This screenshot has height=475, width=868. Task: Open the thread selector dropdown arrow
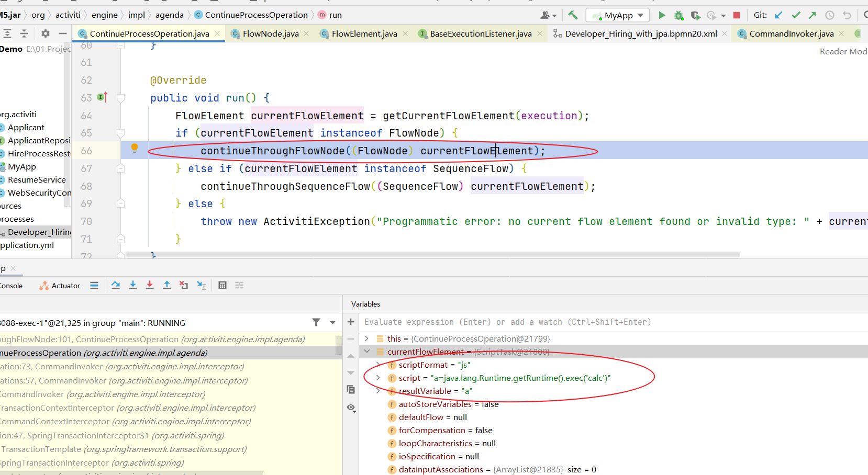pyautogui.click(x=332, y=323)
